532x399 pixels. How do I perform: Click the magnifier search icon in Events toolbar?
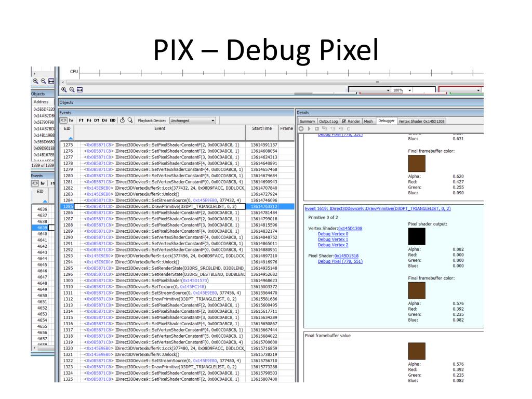[x=130, y=121]
